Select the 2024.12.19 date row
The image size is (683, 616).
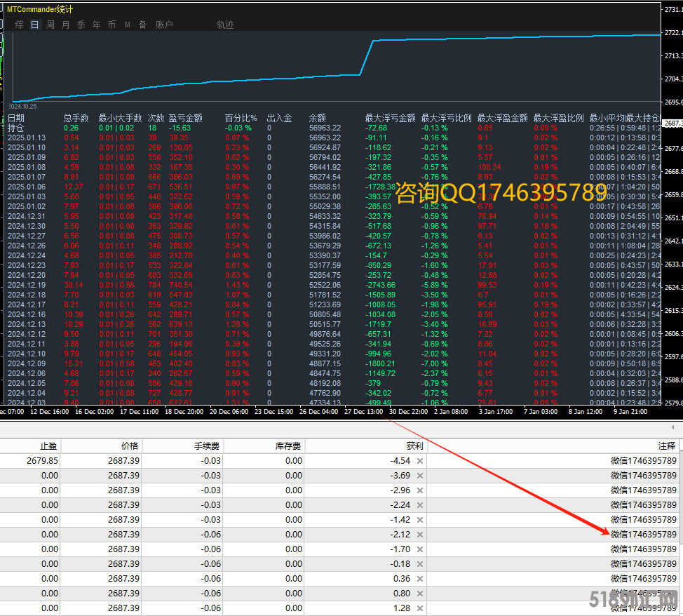27,285
